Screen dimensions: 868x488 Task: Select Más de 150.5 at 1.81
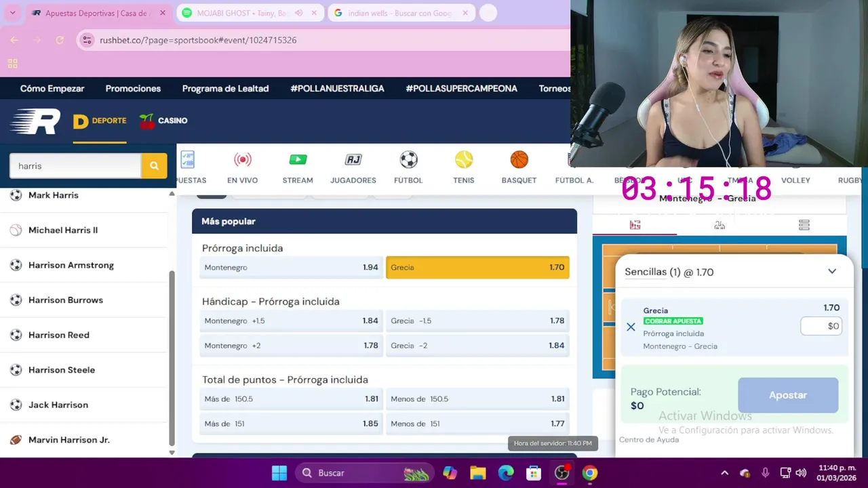click(292, 399)
